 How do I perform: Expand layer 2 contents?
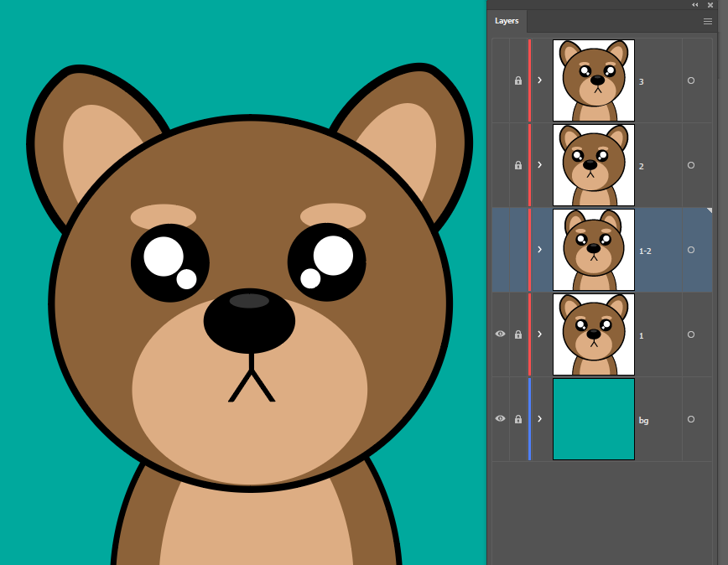pos(539,164)
